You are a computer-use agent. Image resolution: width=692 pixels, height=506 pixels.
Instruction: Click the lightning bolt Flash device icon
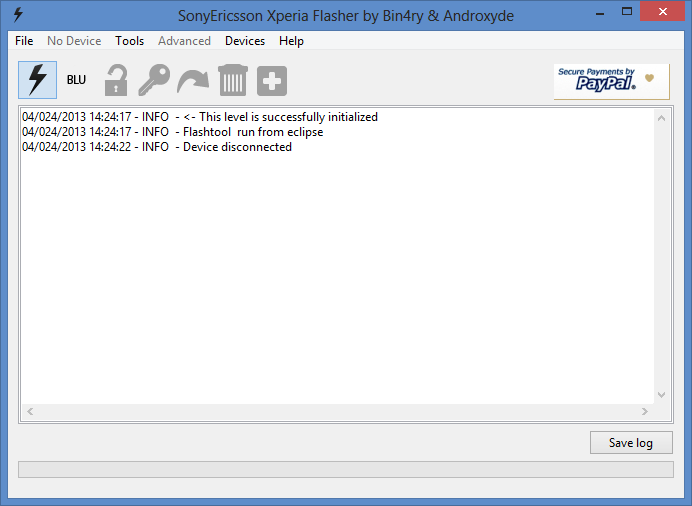pyautogui.click(x=38, y=80)
